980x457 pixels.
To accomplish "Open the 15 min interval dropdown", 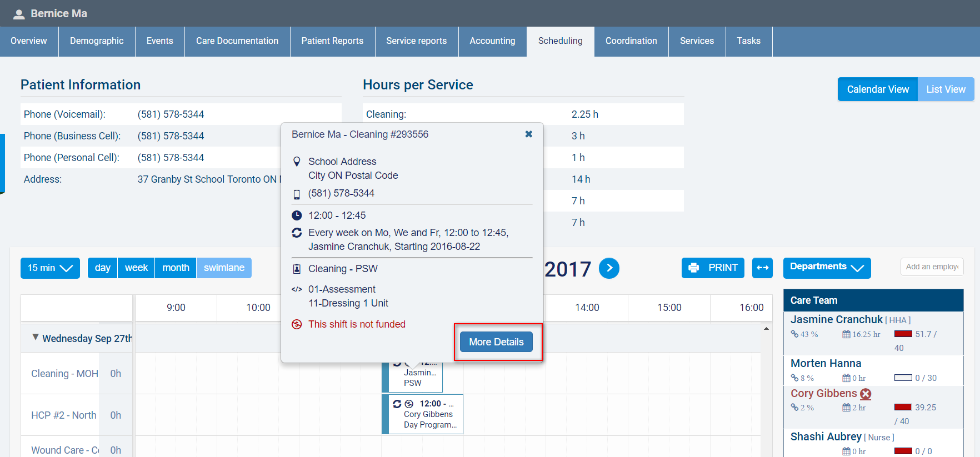I will tap(50, 268).
